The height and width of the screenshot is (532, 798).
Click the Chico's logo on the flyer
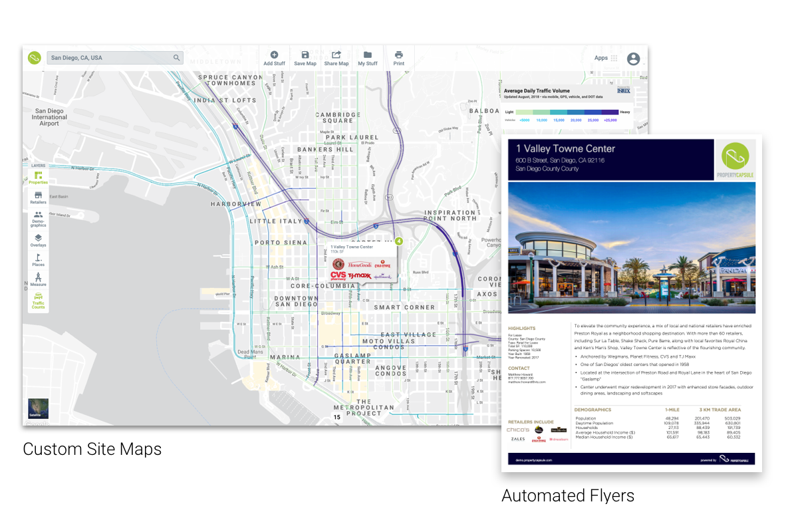coord(519,430)
